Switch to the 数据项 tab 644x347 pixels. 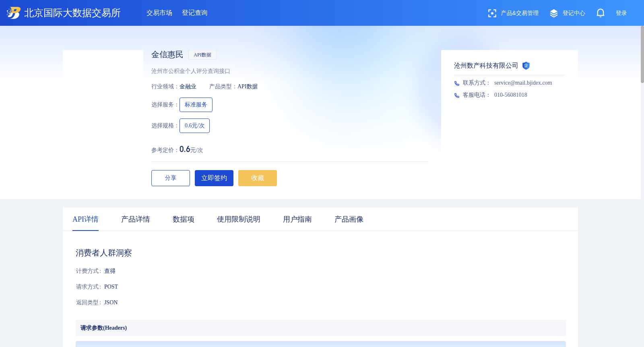pyautogui.click(x=184, y=219)
